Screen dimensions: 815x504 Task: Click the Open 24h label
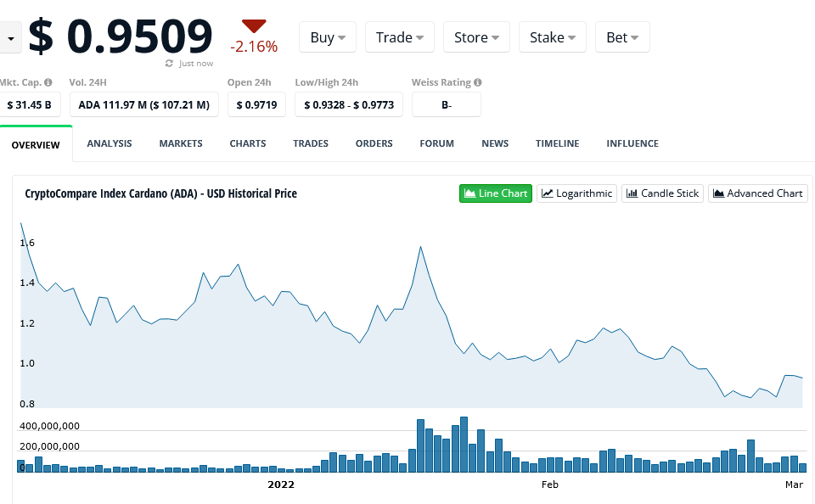click(249, 82)
